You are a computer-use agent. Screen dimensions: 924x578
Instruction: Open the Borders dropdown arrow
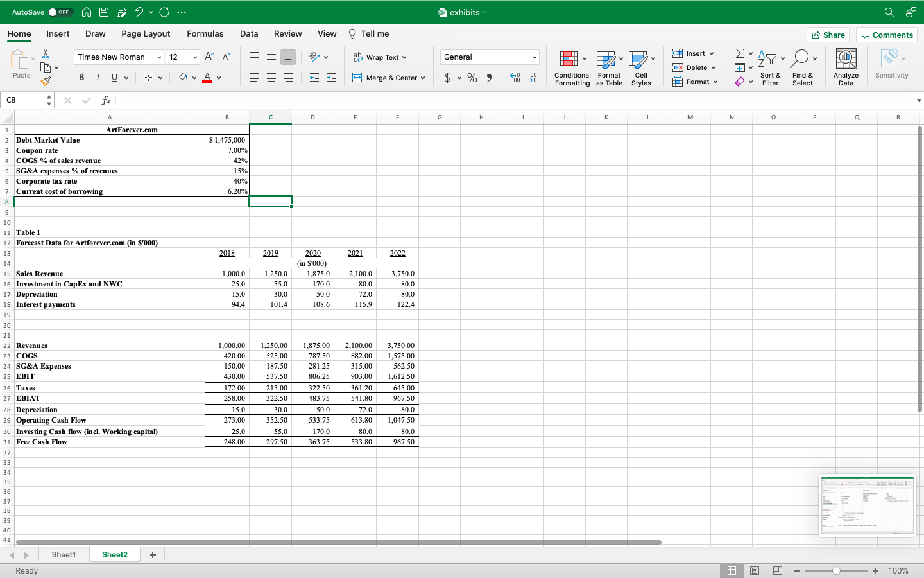160,78
